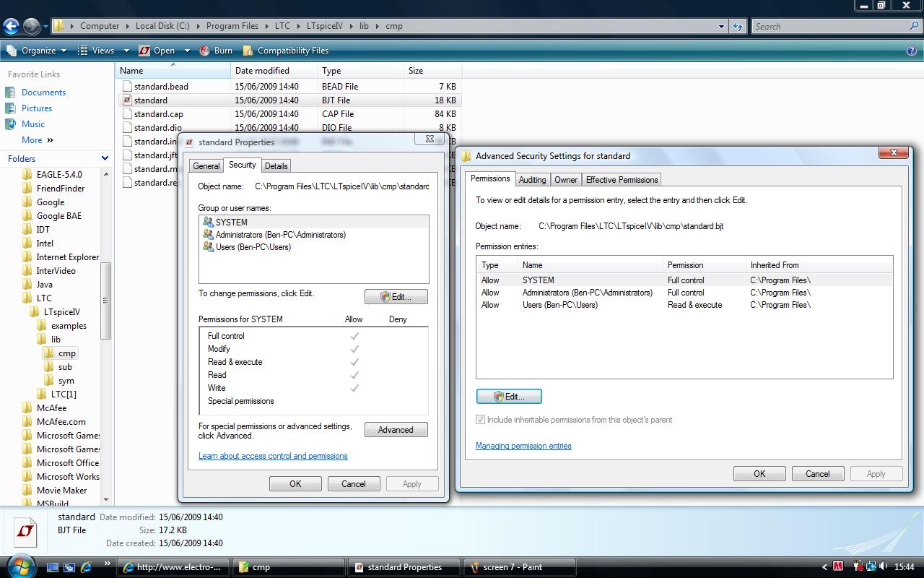
Task: Click the red McAfee tray icon
Action: point(838,567)
